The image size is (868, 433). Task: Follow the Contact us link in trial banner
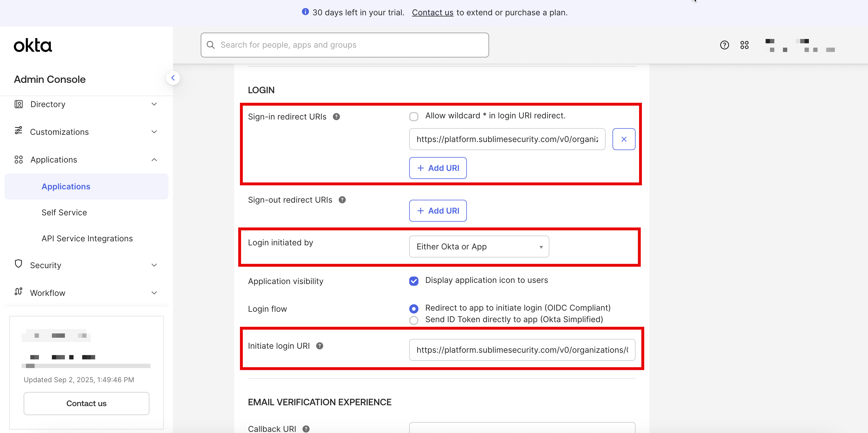(x=432, y=12)
